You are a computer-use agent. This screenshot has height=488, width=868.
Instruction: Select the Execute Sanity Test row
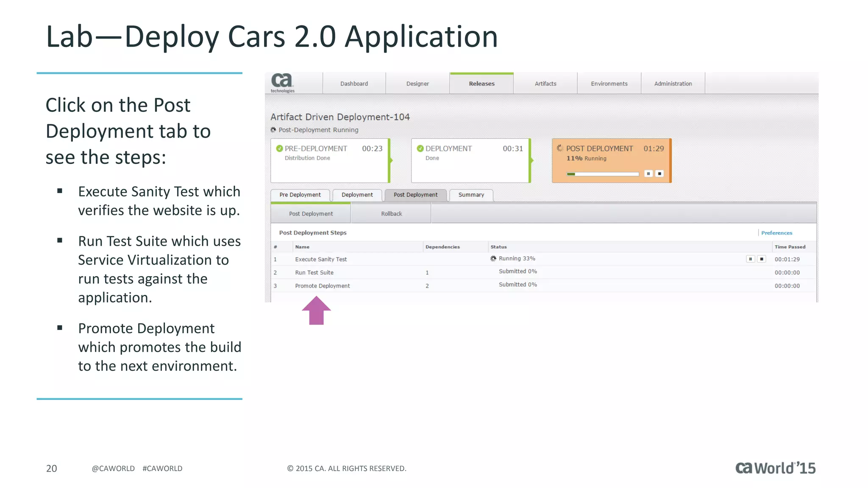tap(544, 259)
